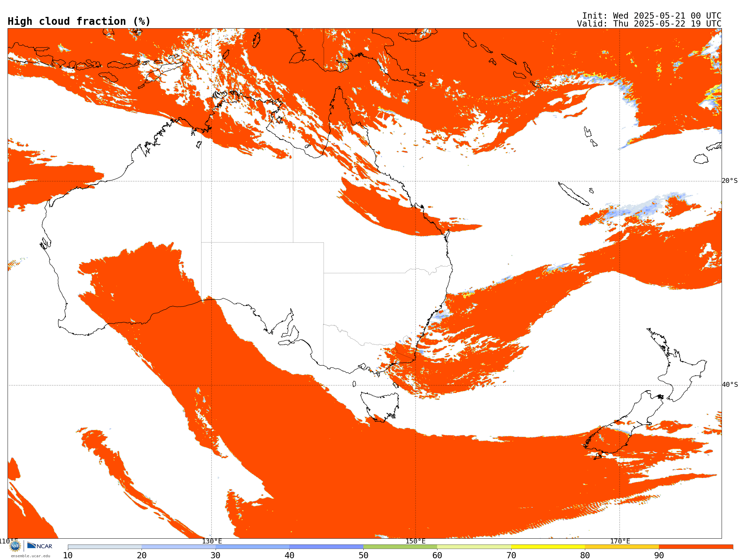This screenshot has width=744, height=560.
Task: Click the 'Init: Wed 2025-05-21 00 UTC' line
Action: click(x=651, y=16)
